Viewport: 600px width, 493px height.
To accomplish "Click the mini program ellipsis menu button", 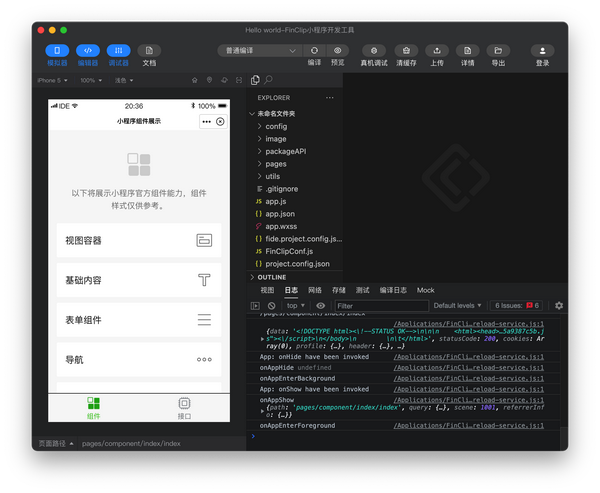I will tap(207, 122).
